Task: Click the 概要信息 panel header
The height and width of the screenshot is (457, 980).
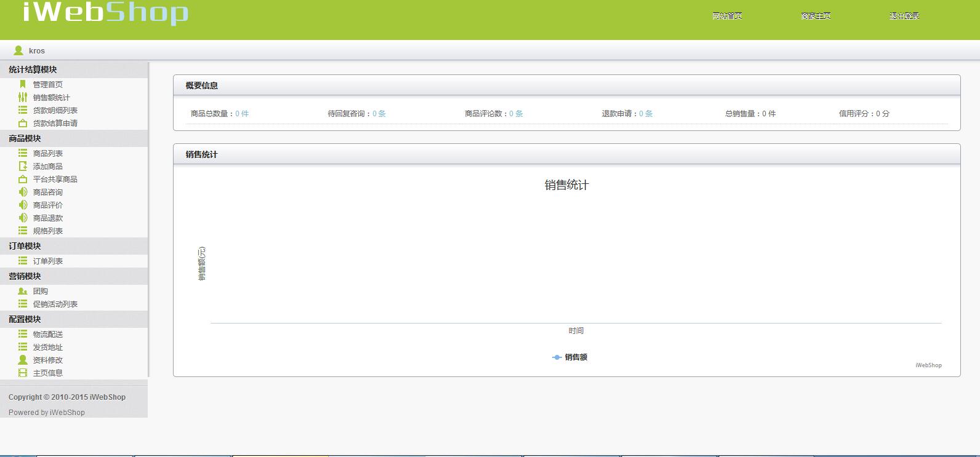Action: [566, 85]
